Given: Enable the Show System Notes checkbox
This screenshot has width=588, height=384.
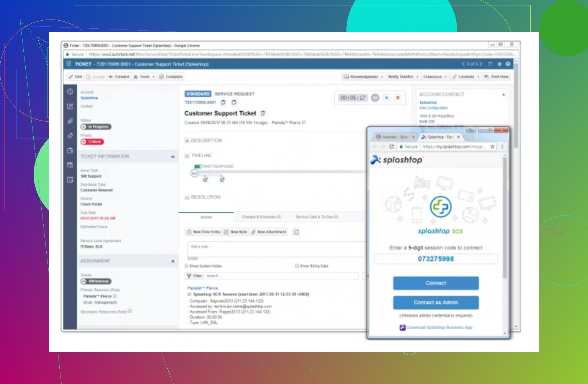Looking at the screenshot, I should [187, 266].
